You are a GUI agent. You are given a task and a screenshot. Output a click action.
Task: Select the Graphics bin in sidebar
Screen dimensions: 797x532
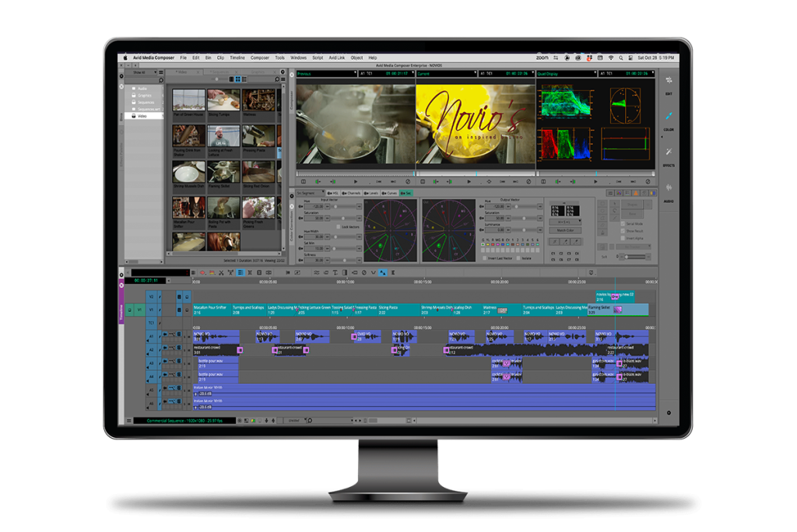pos(144,96)
